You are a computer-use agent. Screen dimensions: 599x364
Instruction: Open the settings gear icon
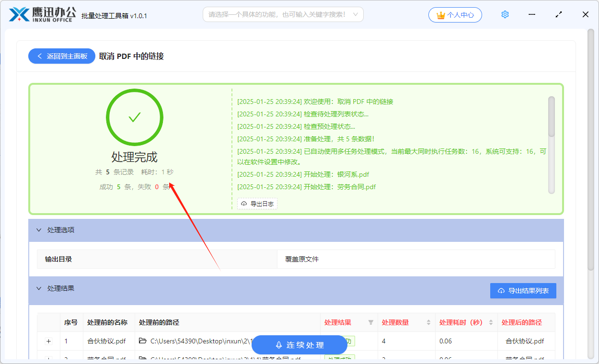(505, 14)
